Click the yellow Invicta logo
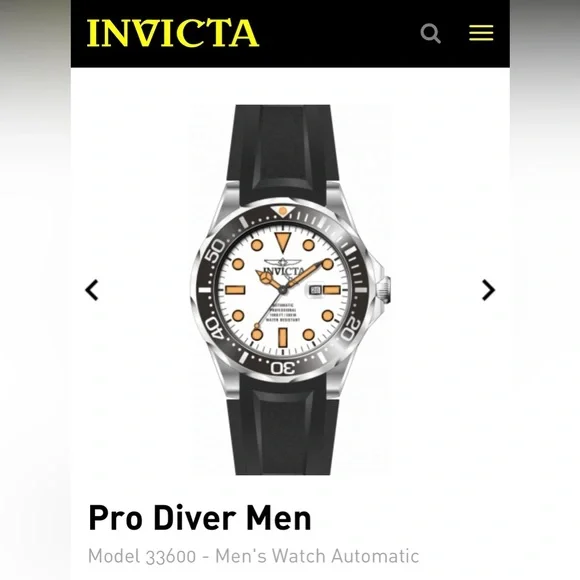Image resolution: width=580 pixels, height=580 pixels. [173, 33]
